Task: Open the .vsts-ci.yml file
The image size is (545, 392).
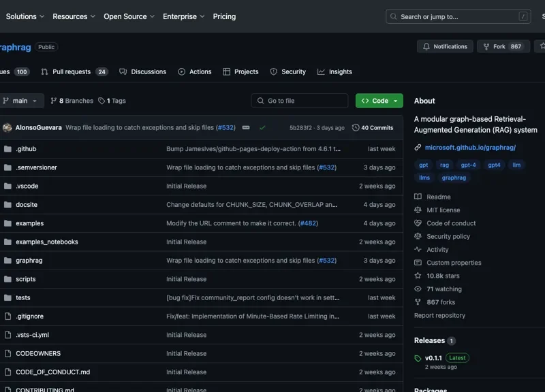Action: tap(32, 335)
